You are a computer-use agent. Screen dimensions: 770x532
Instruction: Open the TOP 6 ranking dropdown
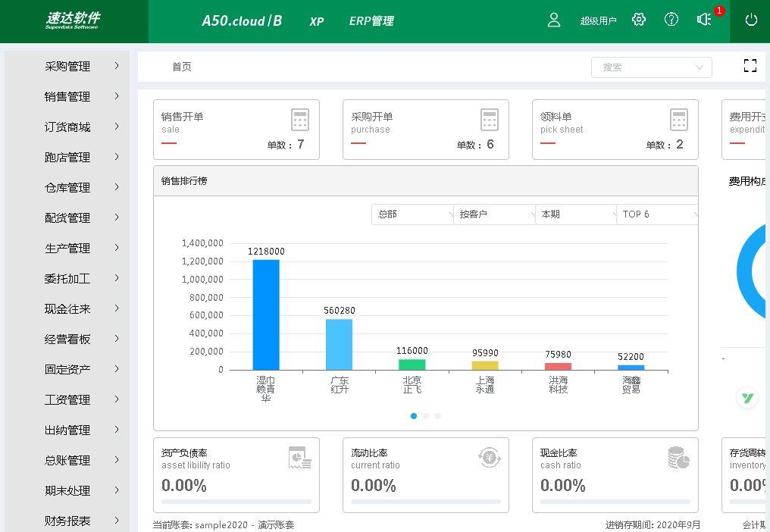(x=657, y=214)
